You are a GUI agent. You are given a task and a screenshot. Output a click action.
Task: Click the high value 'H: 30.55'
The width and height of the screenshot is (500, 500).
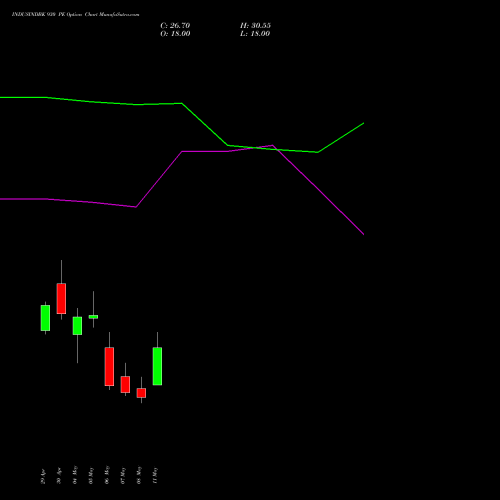pos(255,26)
